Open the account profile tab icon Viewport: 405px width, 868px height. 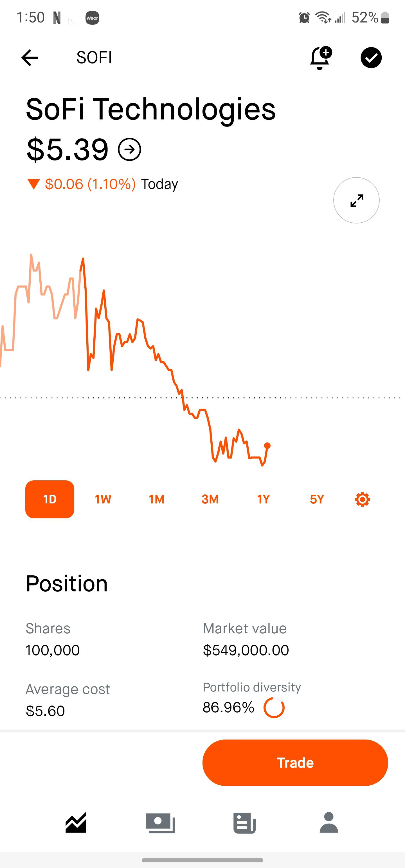pyautogui.click(x=329, y=822)
